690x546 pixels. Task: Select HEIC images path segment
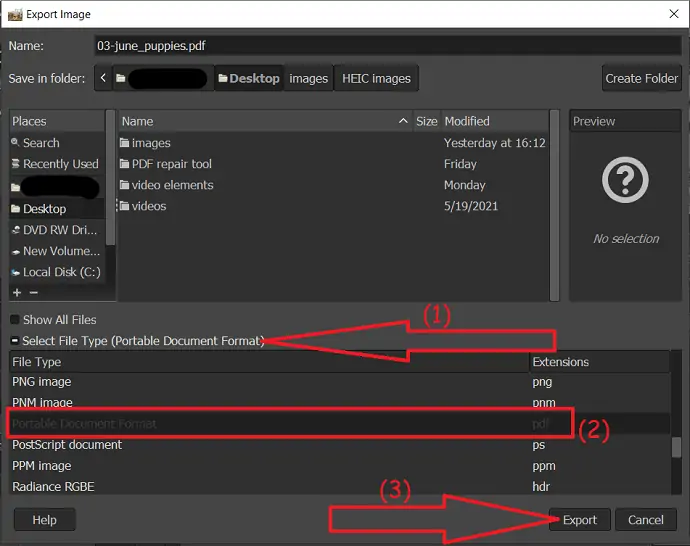click(376, 78)
